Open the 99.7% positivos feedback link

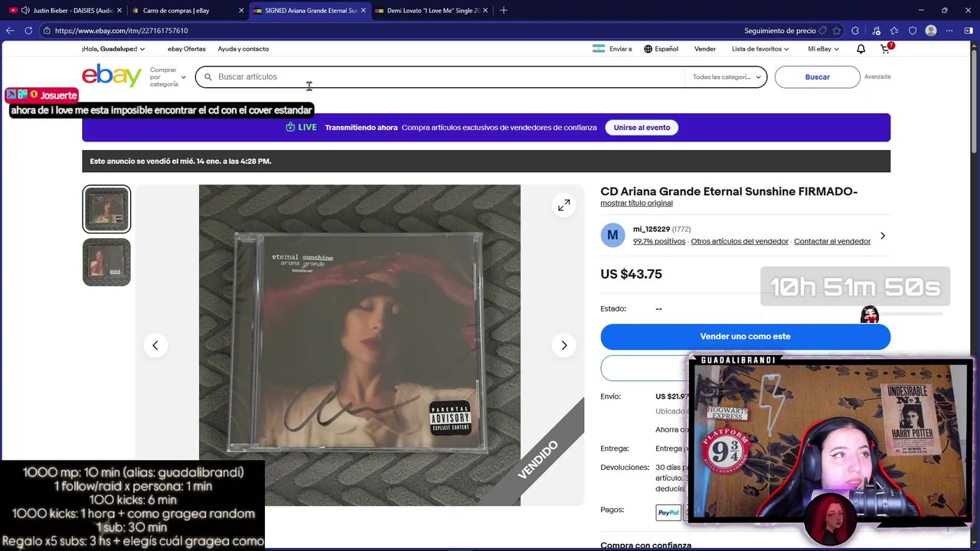click(x=659, y=241)
